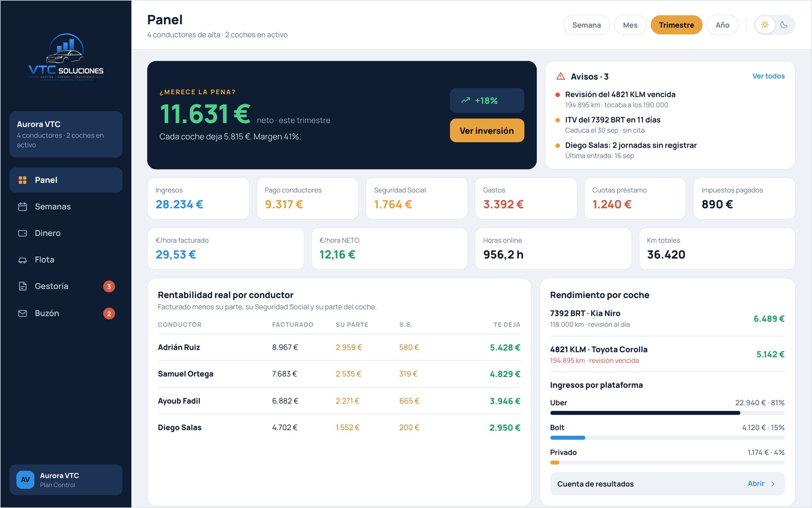Click the Ingresos 28.234 € card
The image size is (812, 508).
point(198,198)
